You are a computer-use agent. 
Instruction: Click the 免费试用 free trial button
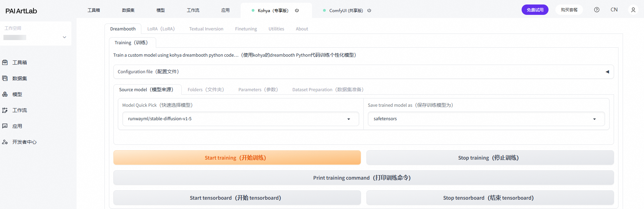click(535, 10)
